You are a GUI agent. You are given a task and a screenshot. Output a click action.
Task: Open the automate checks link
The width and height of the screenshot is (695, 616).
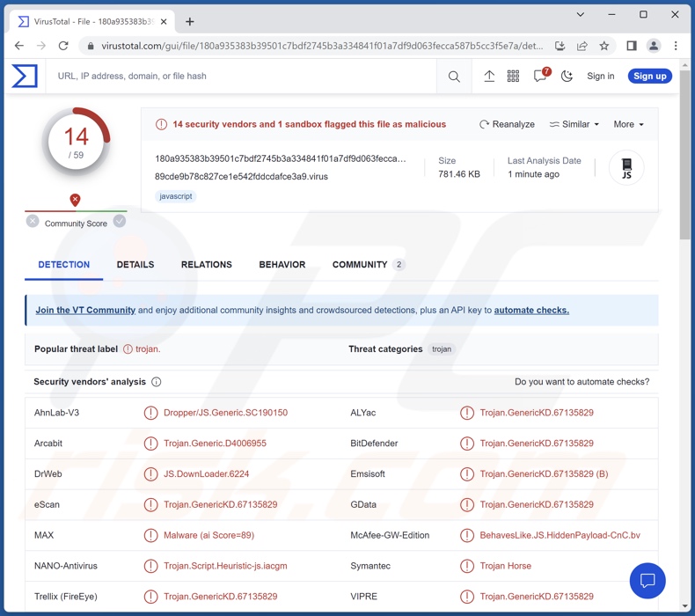531,311
